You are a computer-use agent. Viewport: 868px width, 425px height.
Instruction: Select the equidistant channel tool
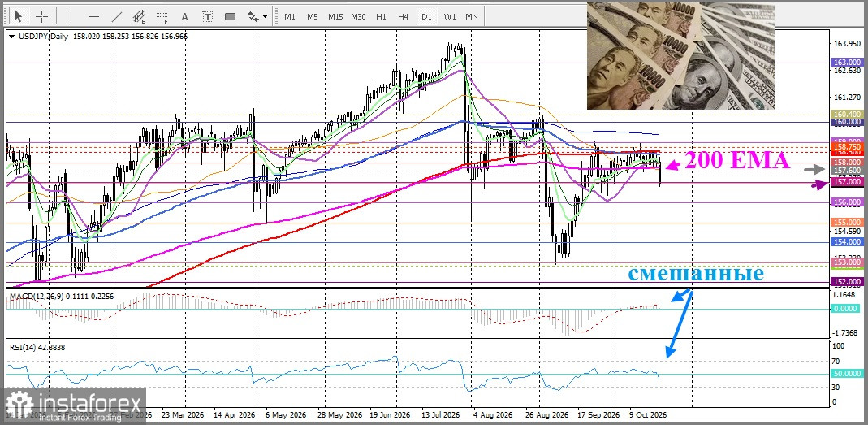140,16
